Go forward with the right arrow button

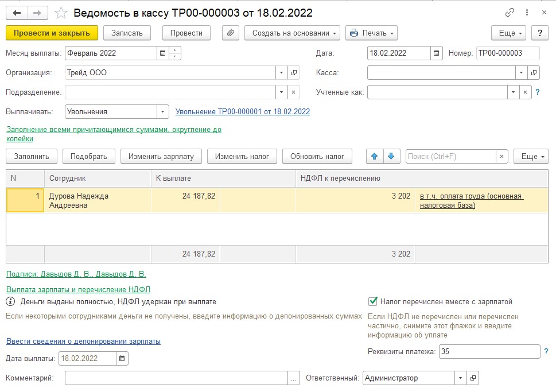tap(37, 13)
